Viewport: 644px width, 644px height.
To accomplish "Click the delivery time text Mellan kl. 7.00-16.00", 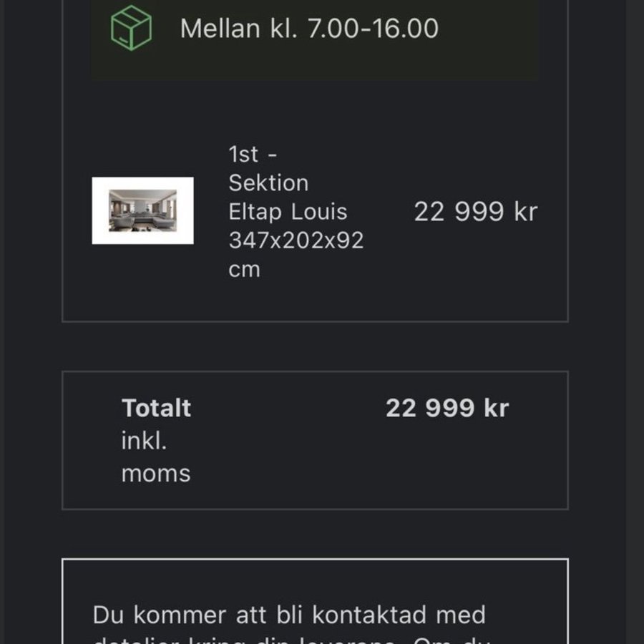I will [x=309, y=29].
